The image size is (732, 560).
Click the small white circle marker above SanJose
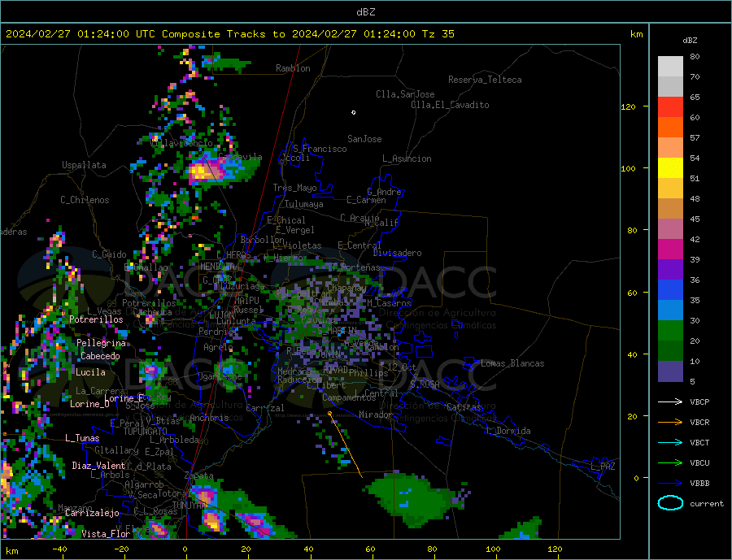click(x=354, y=112)
